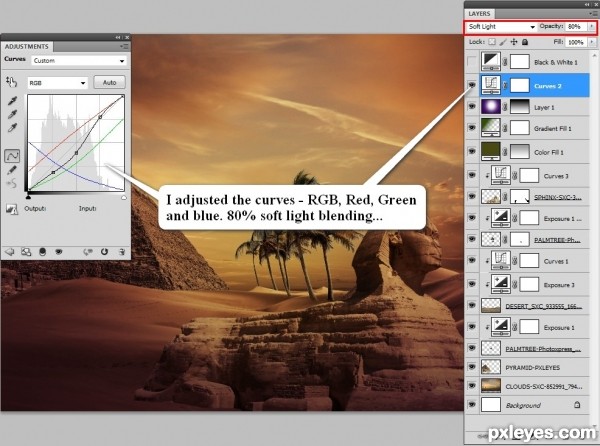Pick the black point eyedropper in Curves
Viewport: 600px width, 446px height.
click(x=12, y=101)
